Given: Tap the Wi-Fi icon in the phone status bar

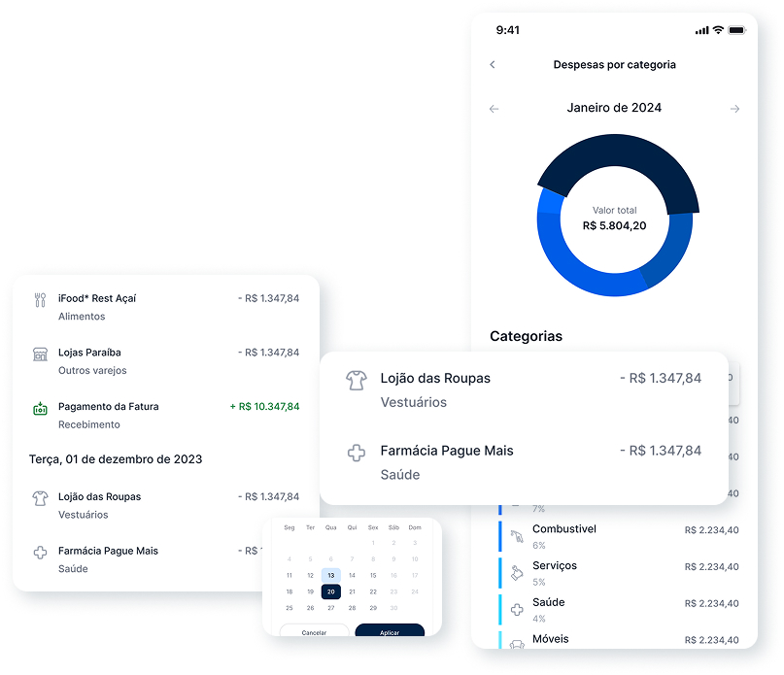Looking at the screenshot, I should (x=718, y=30).
